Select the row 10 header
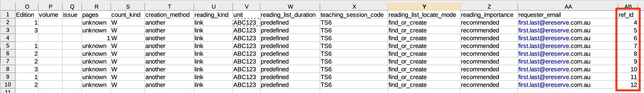Screen dimensions: 644x93 point(8,85)
